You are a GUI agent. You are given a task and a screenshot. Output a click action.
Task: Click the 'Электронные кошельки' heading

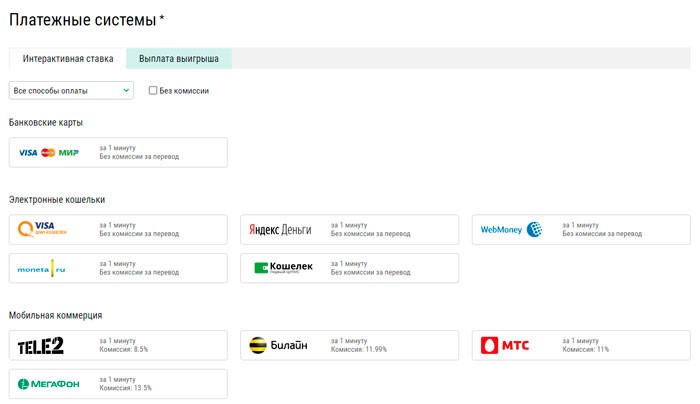pos(57,200)
